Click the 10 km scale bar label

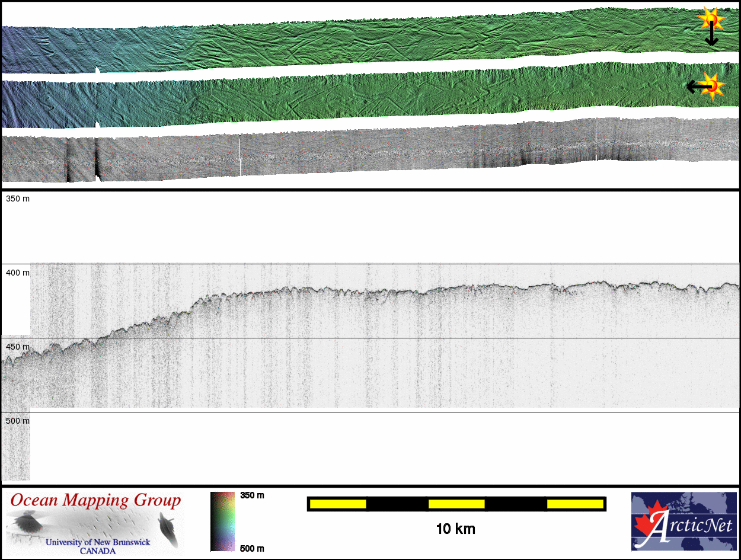[x=455, y=529]
